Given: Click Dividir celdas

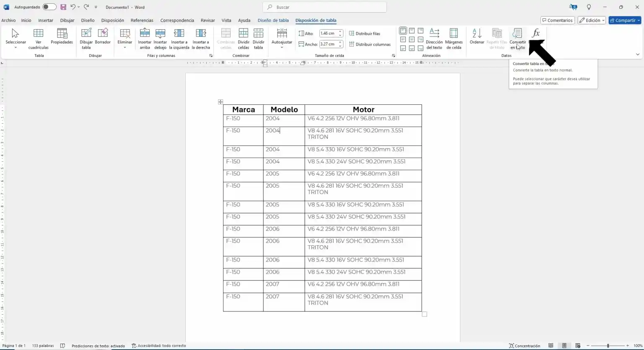Looking at the screenshot, I should click(x=244, y=39).
